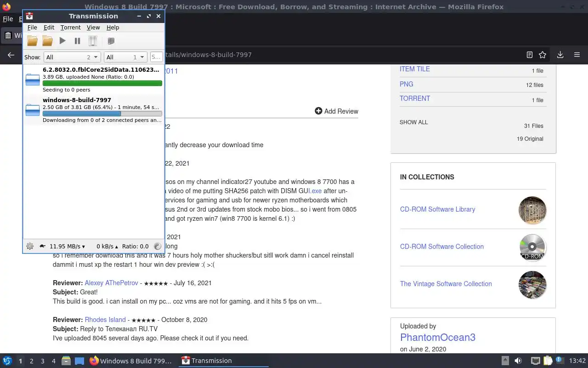Image resolution: width=588 pixels, height=368 pixels.
Task: Click CD-ROM Software Library thumbnail image
Action: [532, 210]
